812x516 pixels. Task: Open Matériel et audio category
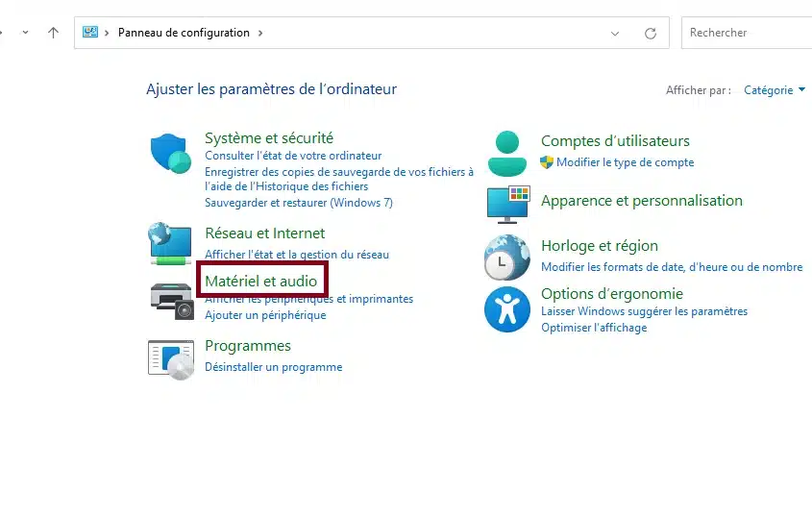261,281
